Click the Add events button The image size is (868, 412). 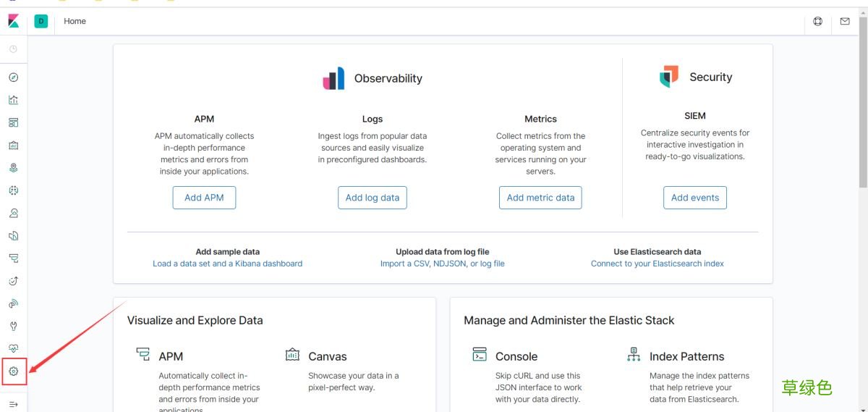(x=695, y=198)
